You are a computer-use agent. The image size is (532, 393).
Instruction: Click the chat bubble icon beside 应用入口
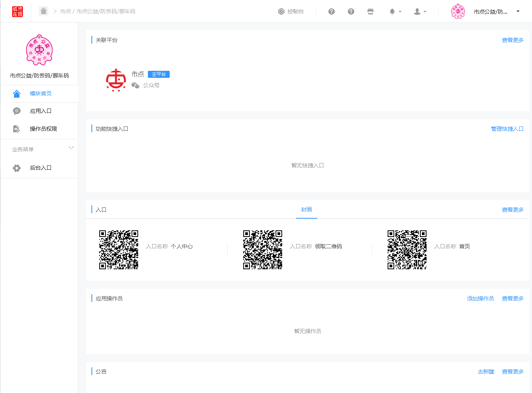(x=17, y=111)
